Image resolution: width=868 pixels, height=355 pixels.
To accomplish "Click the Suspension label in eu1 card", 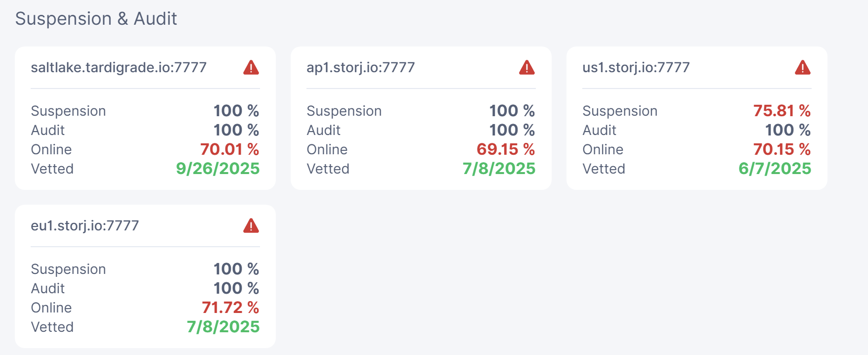I will 68,269.
